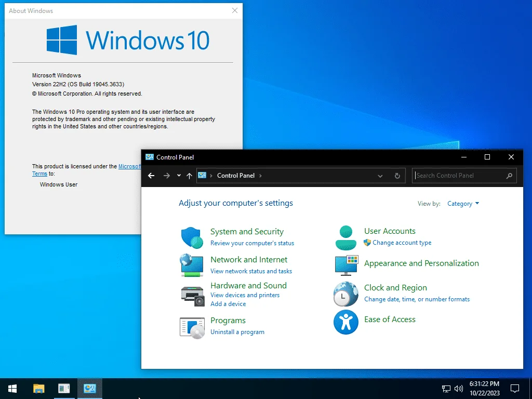
Task: Open the Ease of Access icon
Action: click(x=345, y=322)
